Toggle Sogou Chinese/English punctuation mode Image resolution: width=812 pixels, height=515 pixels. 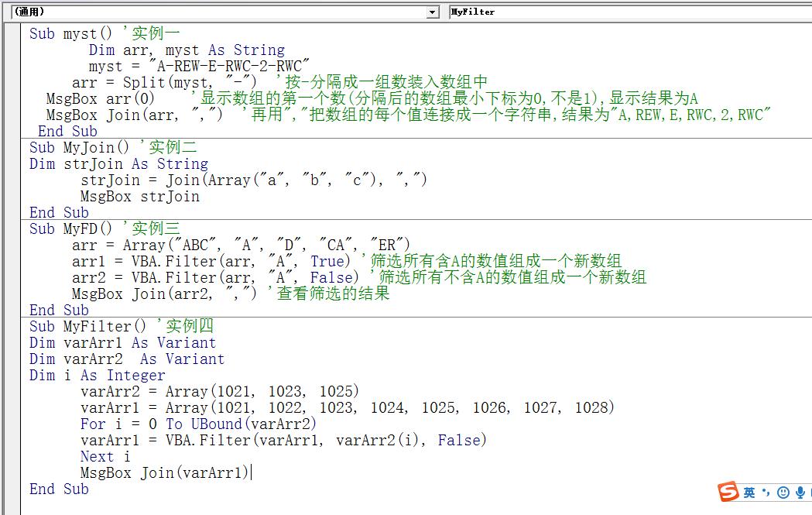(766, 493)
